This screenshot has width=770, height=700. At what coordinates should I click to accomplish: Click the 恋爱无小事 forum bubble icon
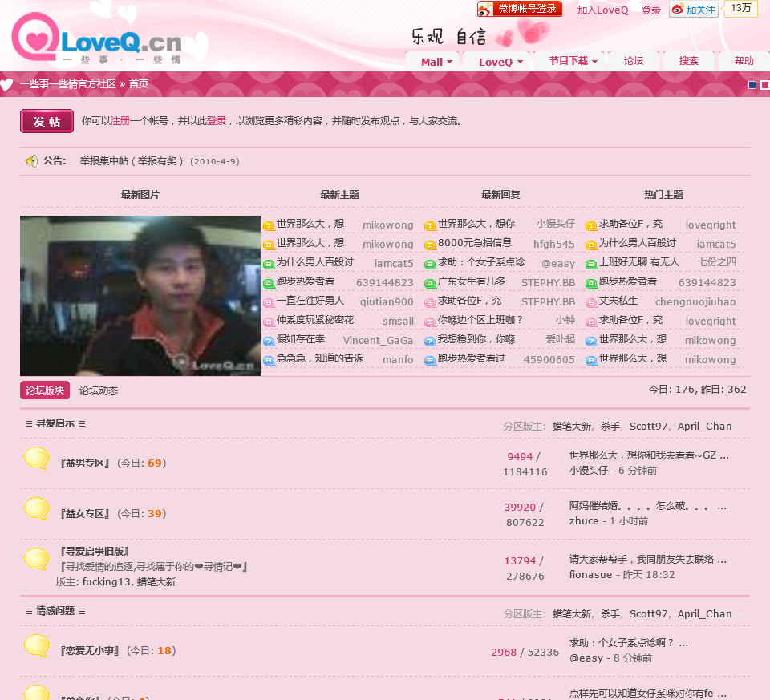36,646
